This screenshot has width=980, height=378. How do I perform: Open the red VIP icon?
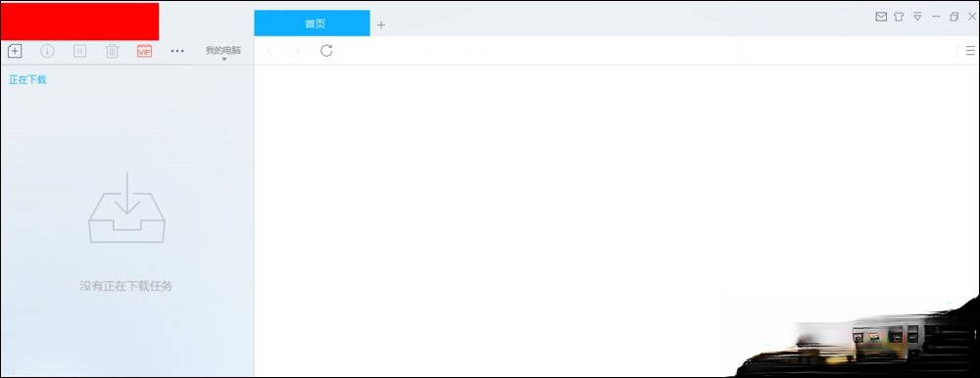click(144, 51)
